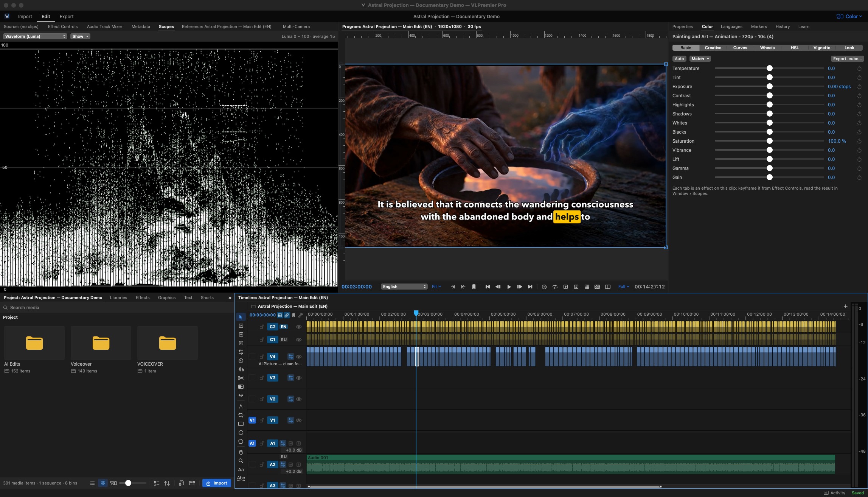The height and width of the screenshot is (497, 868).
Task: Hide video track V3
Action: pos(298,378)
